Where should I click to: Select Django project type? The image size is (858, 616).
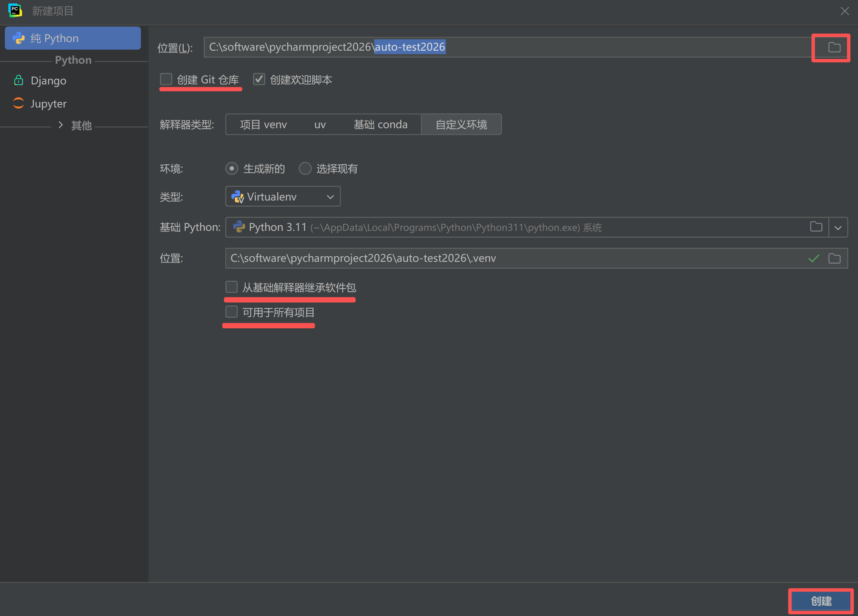[73, 80]
